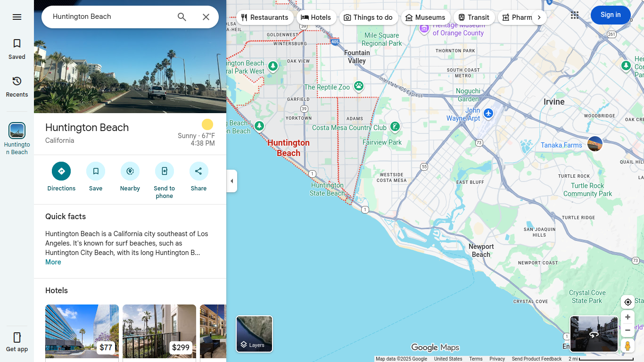The image size is (644, 362).
Task: Click the search magnifier icon
Action: click(x=182, y=17)
